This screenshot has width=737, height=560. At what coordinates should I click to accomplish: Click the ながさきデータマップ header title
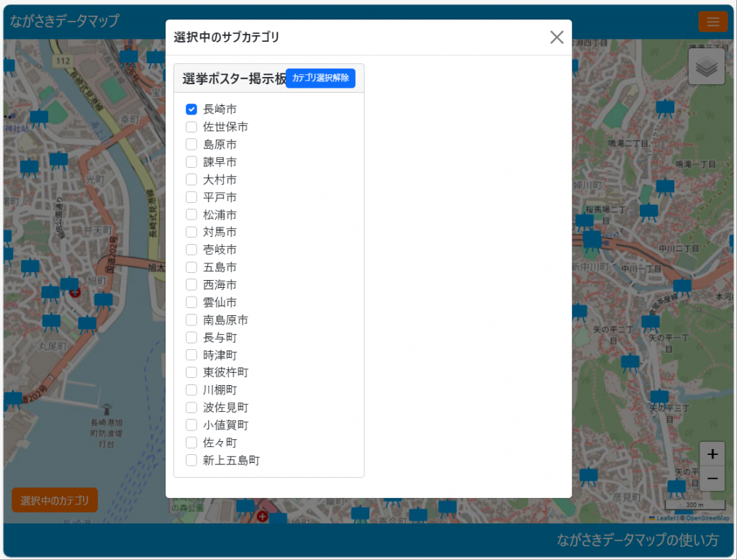click(64, 21)
